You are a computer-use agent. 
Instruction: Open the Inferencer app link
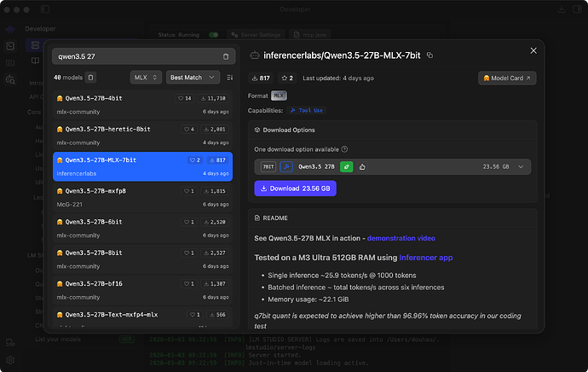tap(425, 258)
